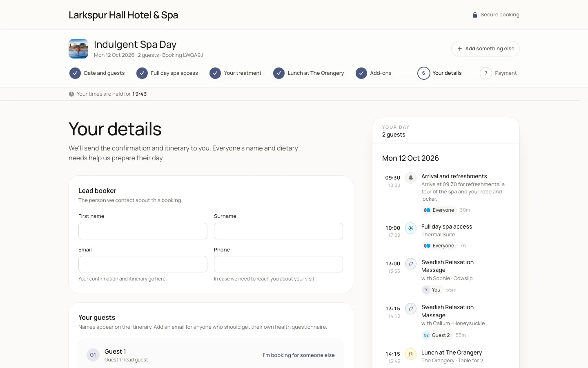This screenshot has width=588, height=368.
Task: Click the bell icon for Arrival and refreshments
Action: pyautogui.click(x=411, y=178)
